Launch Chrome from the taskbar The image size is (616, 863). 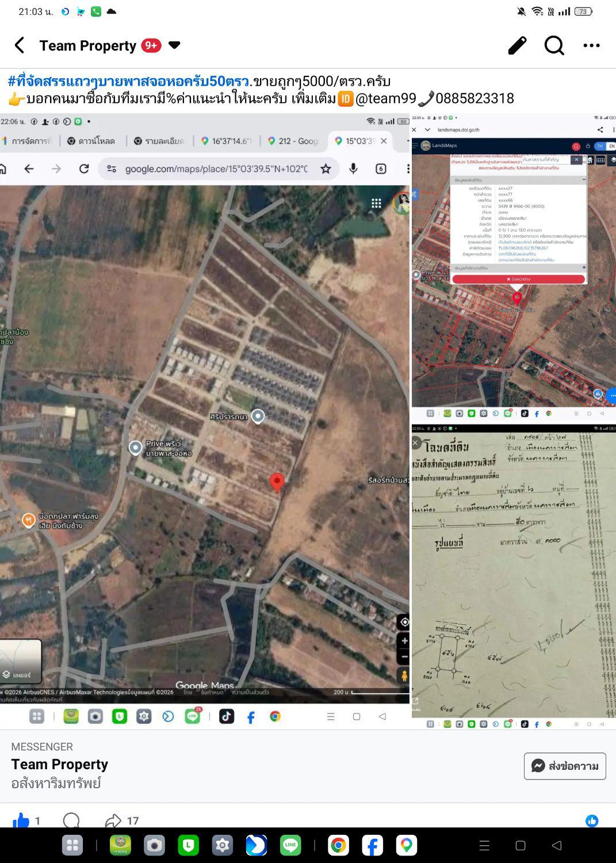(338, 845)
